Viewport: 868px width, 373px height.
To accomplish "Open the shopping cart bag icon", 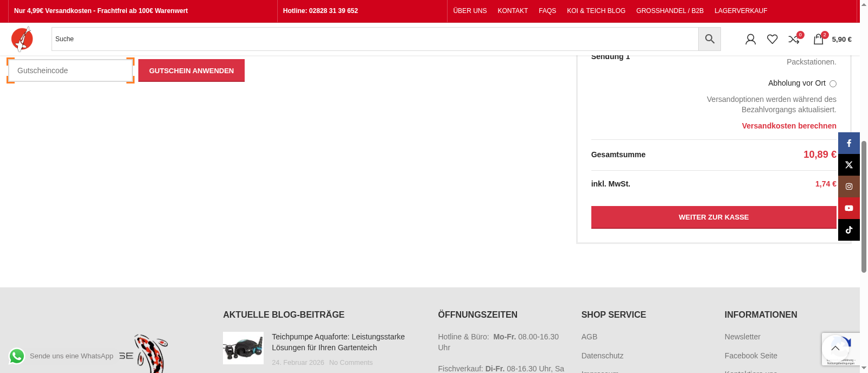I will click(818, 39).
